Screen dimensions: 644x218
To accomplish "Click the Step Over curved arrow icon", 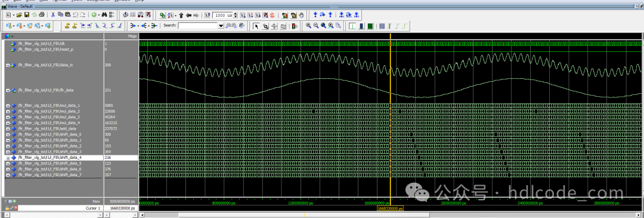I will pyautogui.click(x=323, y=15).
